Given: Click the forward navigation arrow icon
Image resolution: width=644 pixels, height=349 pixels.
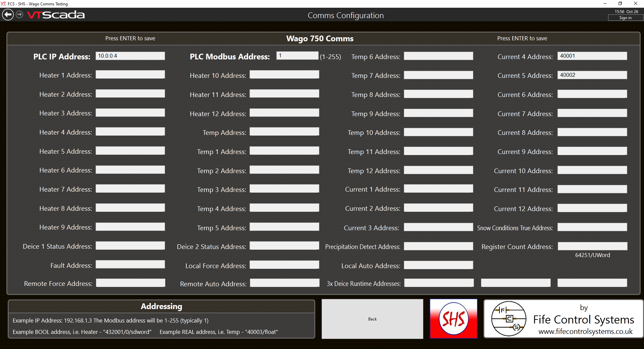Looking at the screenshot, I should pyautogui.click(x=20, y=15).
